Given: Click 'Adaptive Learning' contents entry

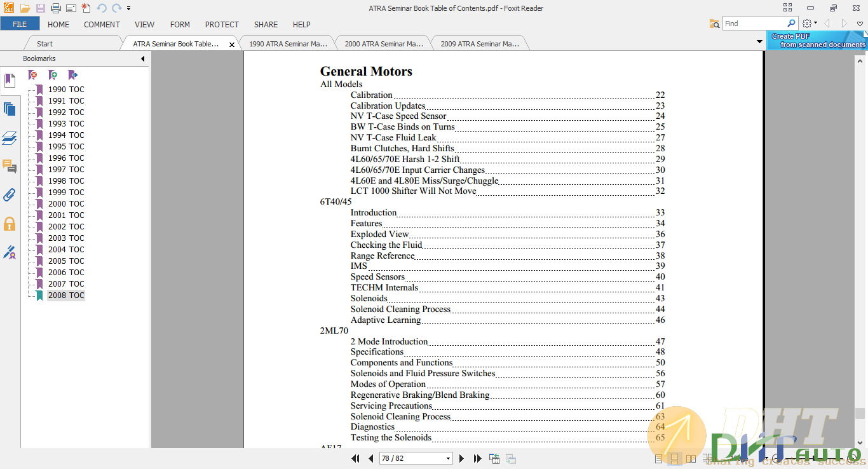Looking at the screenshot, I should pyautogui.click(x=386, y=320).
